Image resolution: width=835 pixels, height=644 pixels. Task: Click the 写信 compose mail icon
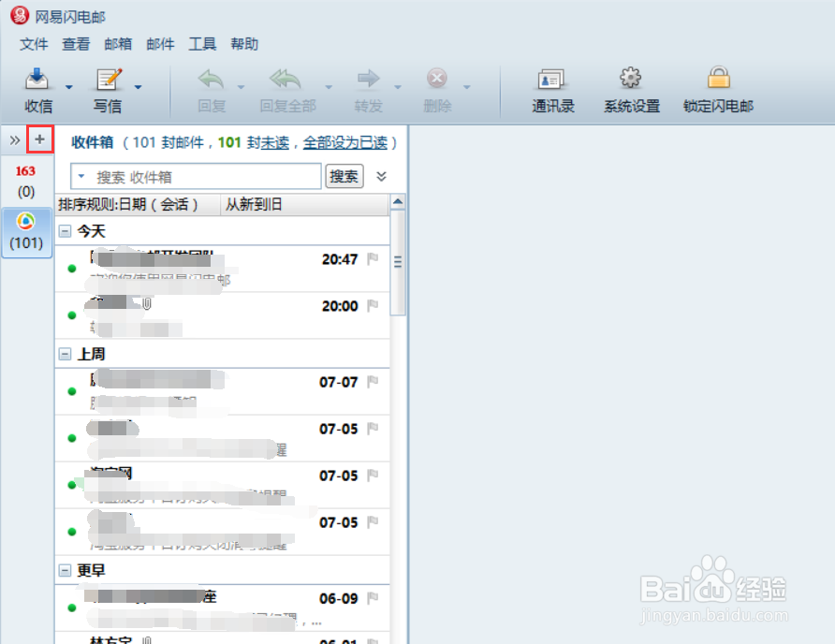(x=109, y=79)
